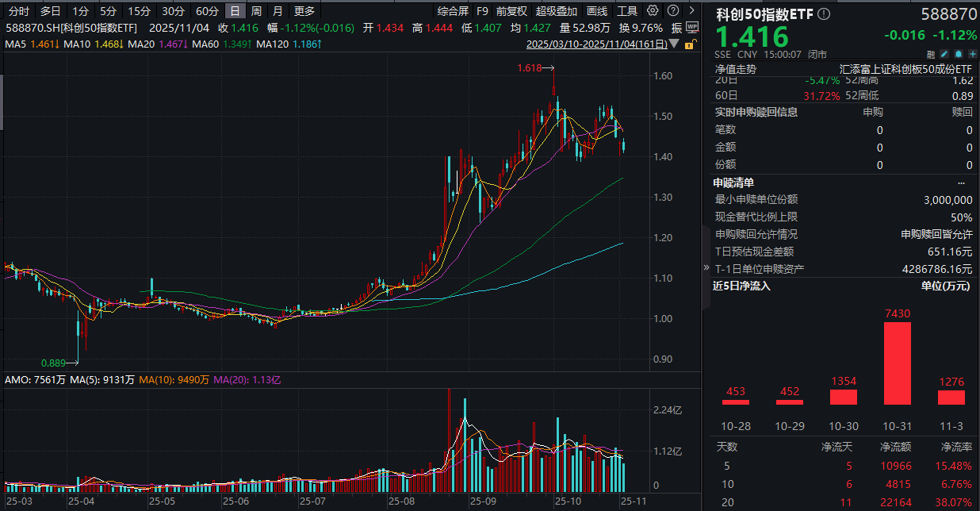Click the plus icon next to the bell
This screenshot has height=511, width=980.
(972, 53)
